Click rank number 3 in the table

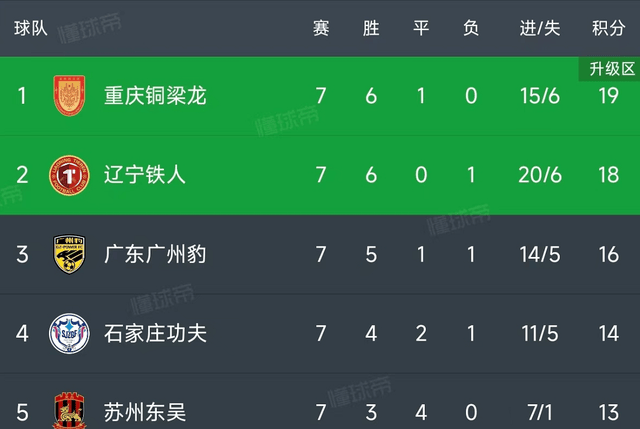(22, 254)
